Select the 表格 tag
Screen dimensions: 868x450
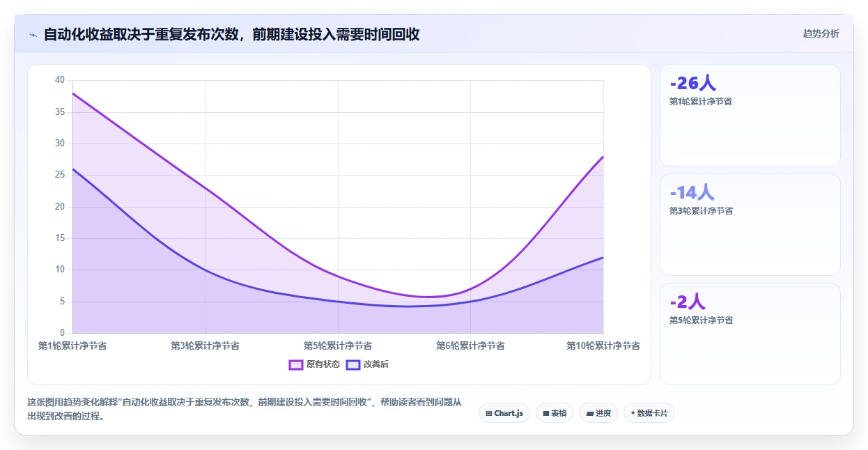[x=555, y=413]
